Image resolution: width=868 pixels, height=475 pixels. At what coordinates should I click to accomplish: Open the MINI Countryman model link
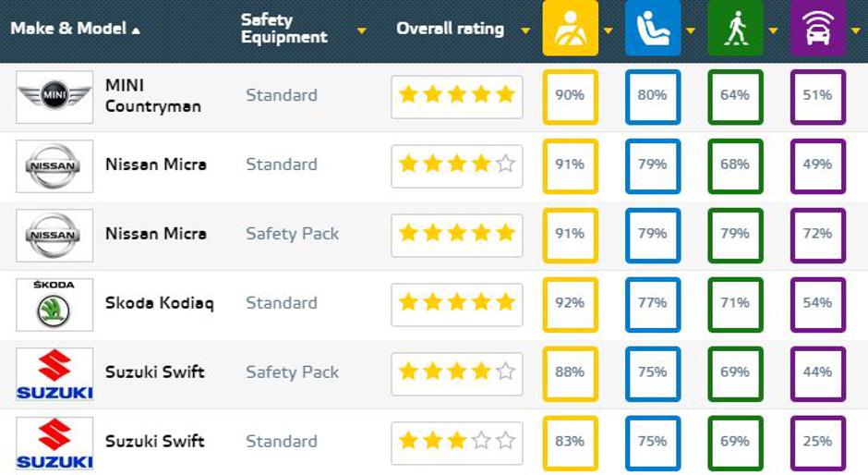point(152,95)
